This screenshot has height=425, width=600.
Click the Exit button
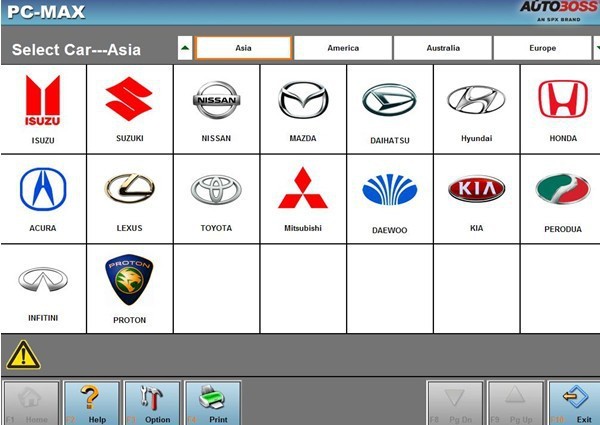pyautogui.click(x=574, y=403)
